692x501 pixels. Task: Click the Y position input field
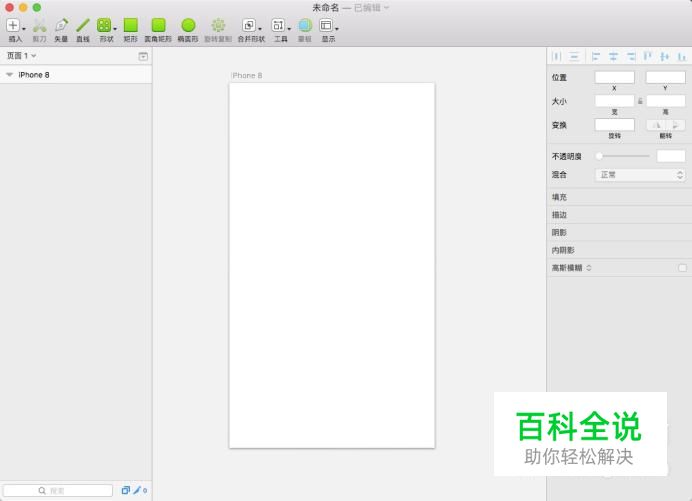[666, 77]
